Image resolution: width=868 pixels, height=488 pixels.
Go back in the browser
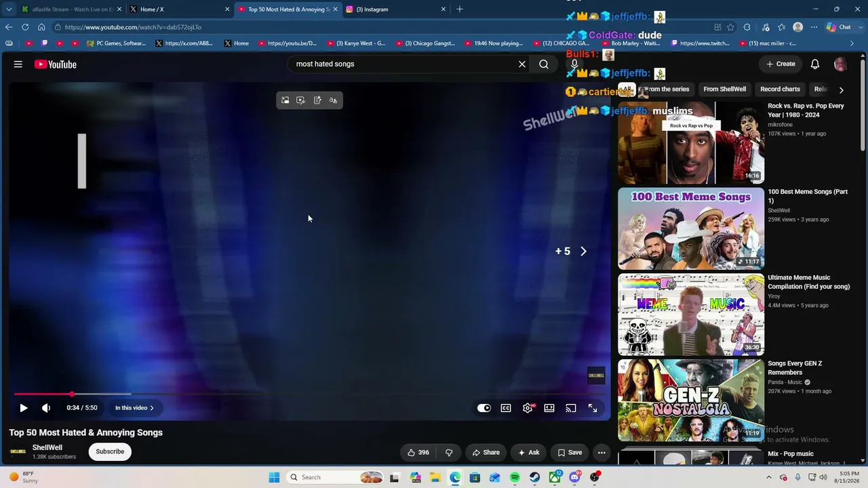click(x=9, y=27)
